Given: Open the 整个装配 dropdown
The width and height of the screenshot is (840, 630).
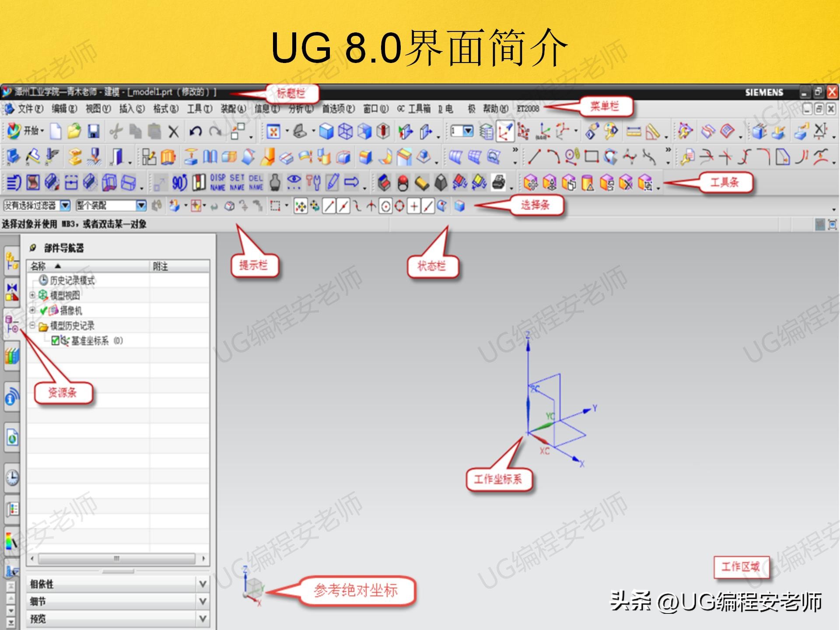Looking at the screenshot, I should (x=142, y=206).
